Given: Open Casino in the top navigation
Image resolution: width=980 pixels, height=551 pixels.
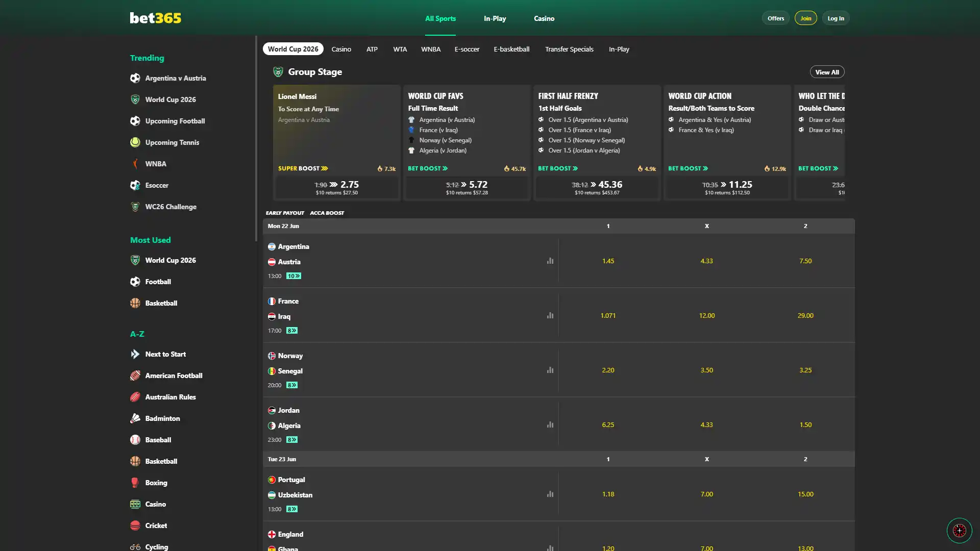Looking at the screenshot, I should 544,18.
